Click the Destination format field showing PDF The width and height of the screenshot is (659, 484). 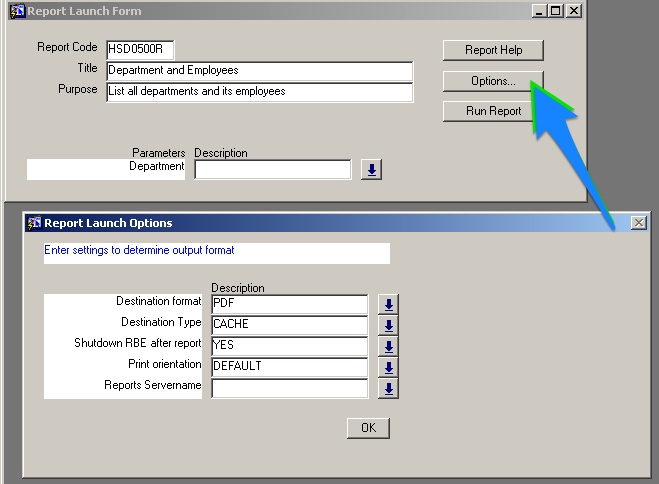click(x=290, y=304)
